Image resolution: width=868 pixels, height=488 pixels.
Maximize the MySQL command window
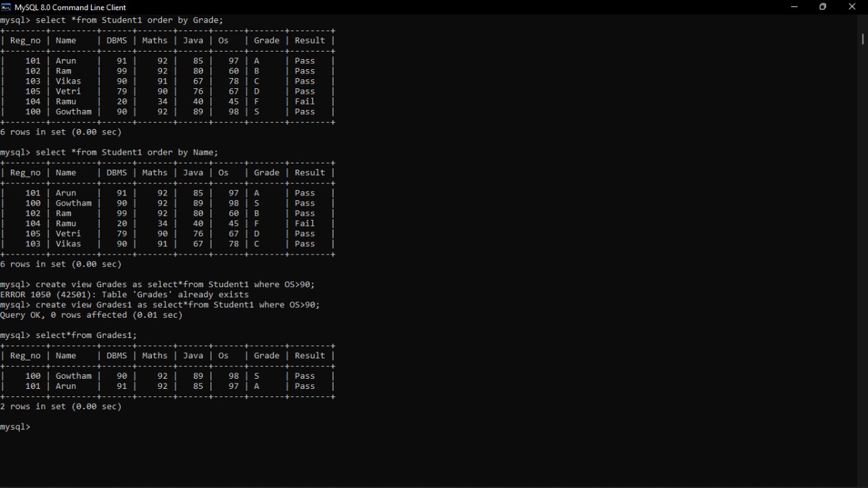(823, 7)
